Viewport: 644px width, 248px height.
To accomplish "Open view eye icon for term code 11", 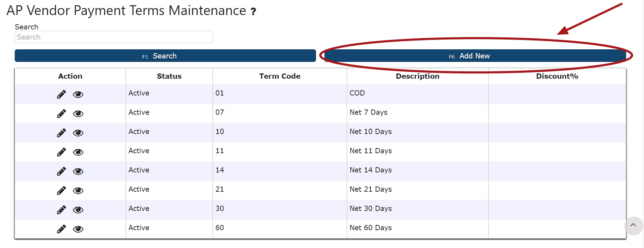I will tap(78, 152).
